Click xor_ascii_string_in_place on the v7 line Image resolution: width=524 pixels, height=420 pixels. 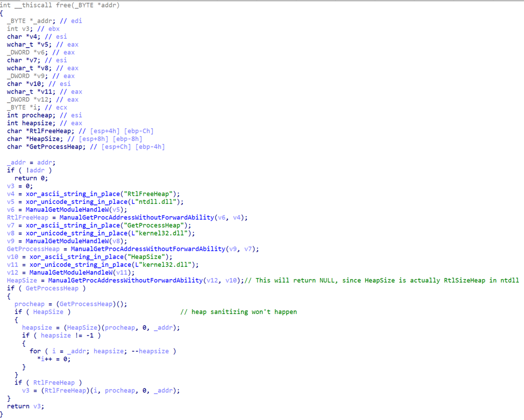tap(73, 225)
